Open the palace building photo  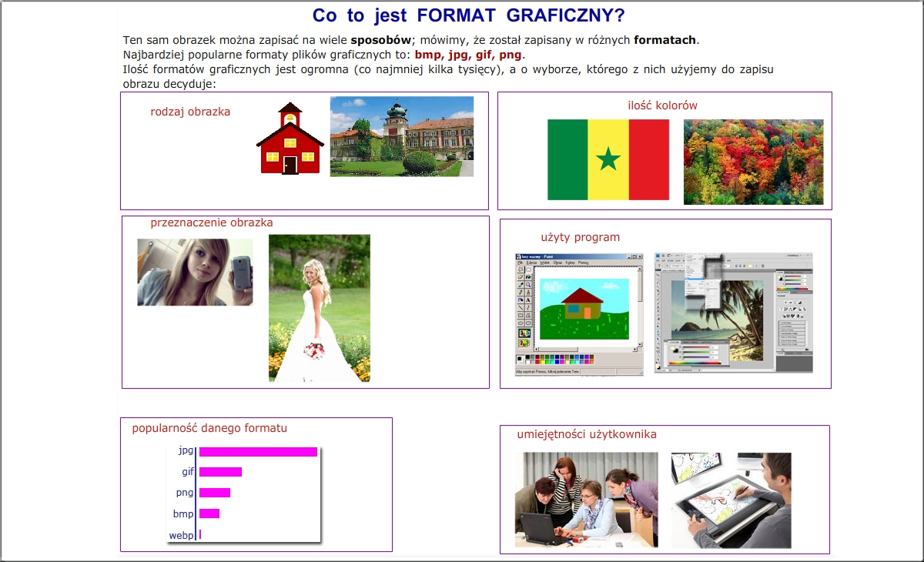(401, 136)
